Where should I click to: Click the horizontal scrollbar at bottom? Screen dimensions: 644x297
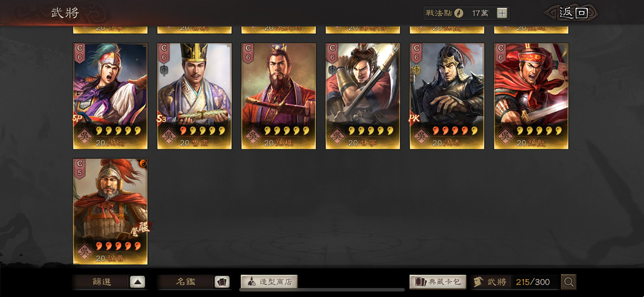point(322,290)
